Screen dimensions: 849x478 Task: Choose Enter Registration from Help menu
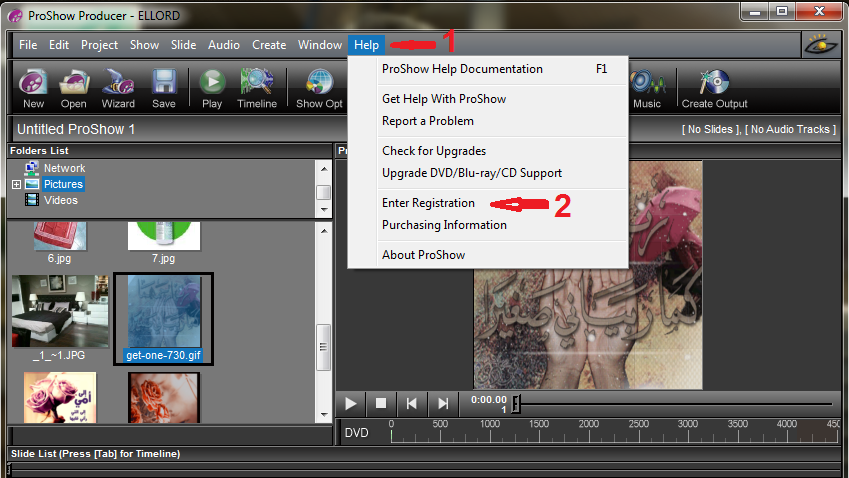[428, 203]
